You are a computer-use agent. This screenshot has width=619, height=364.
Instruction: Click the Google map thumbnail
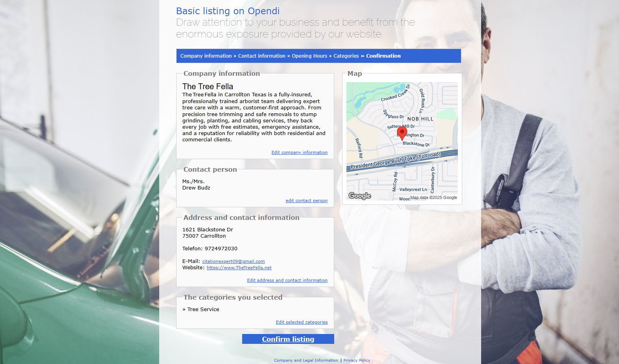coord(402,141)
